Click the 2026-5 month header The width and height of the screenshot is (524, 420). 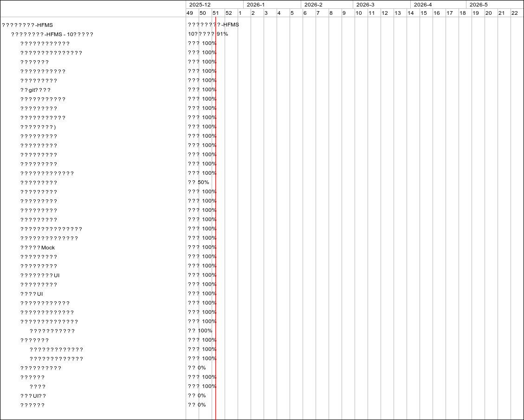coord(479,5)
